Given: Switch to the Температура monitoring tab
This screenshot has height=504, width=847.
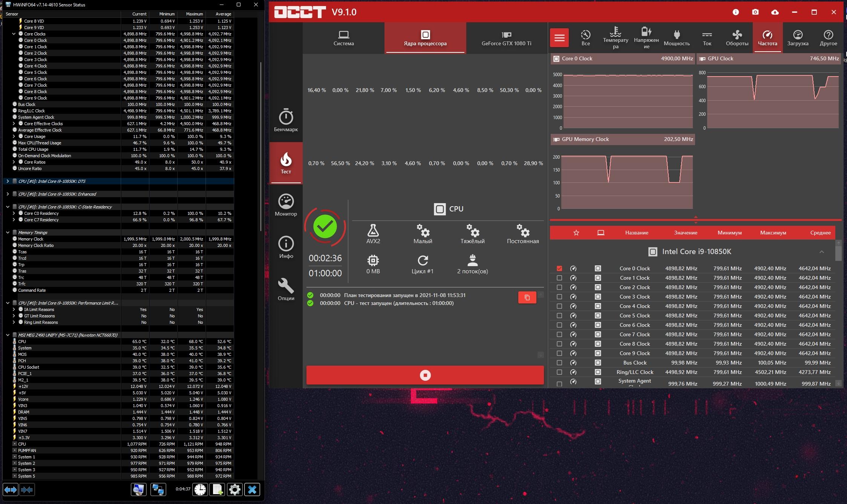Looking at the screenshot, I should 616,38.
